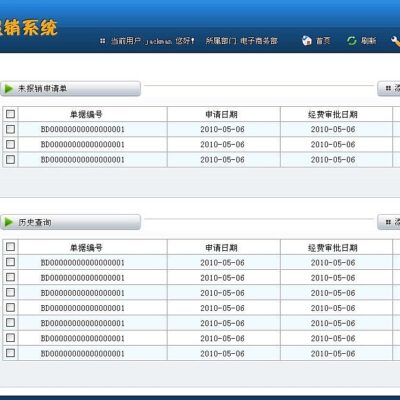Click the green 刷新 refresh icon
The height and width of the screenshot is (400, 400).
(x=351, y=41)
